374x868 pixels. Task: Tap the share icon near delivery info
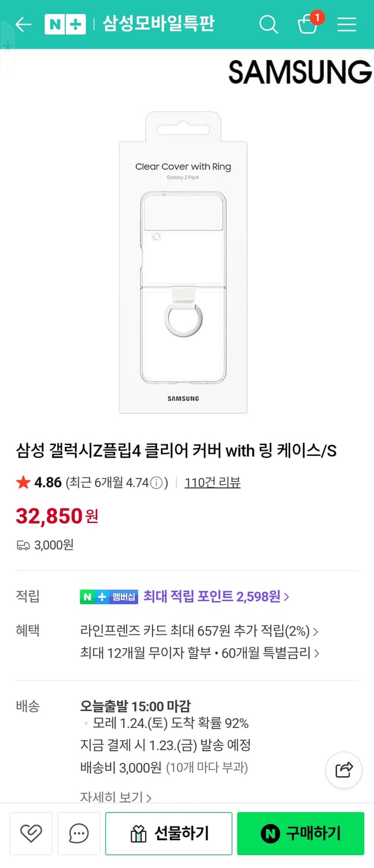(x=343, y=770)
